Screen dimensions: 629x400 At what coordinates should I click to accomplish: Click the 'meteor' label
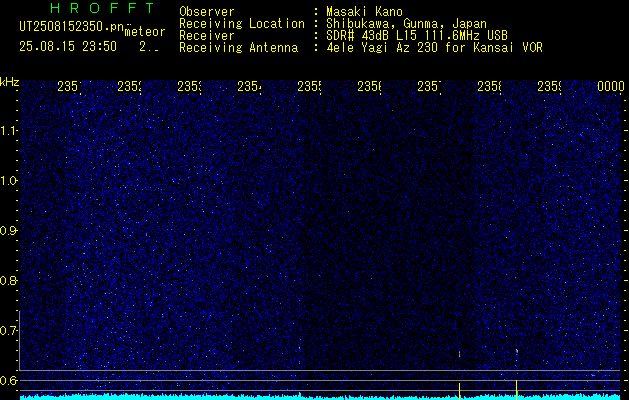144,32
